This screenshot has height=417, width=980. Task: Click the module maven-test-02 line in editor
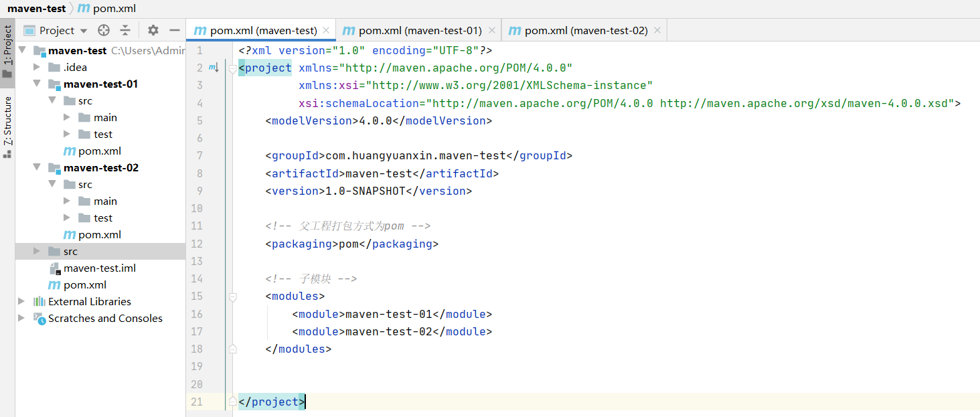pyautogui.click(x=392, y=331)
